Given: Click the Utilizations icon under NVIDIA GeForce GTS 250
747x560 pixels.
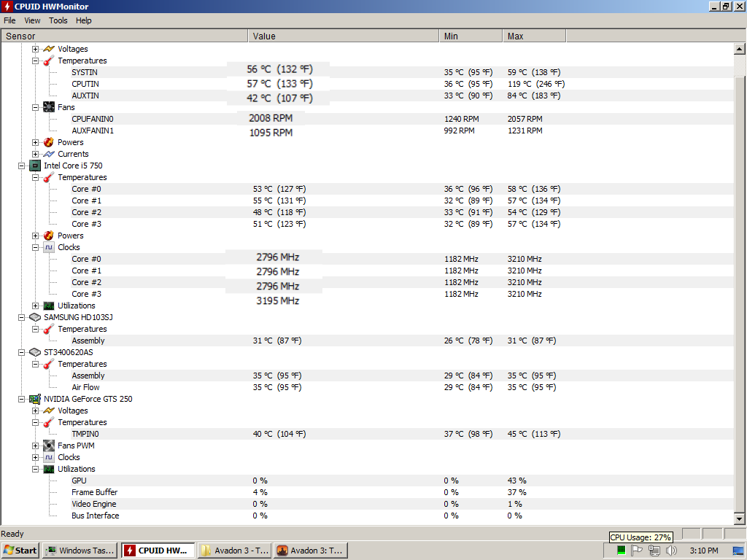Looking at the screenshot, I should coord(49,469).
